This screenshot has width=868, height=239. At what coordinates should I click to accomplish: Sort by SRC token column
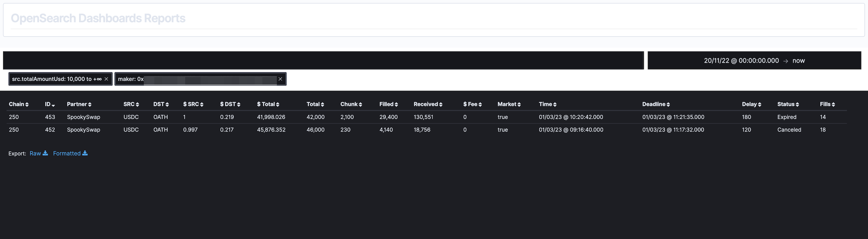pyautogui.click(x=131, y=104)
